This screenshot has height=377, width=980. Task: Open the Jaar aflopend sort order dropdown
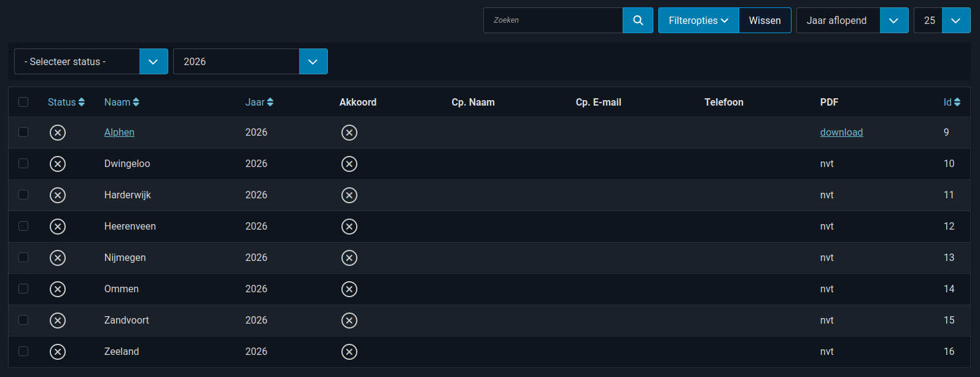(x=852, y=20)
